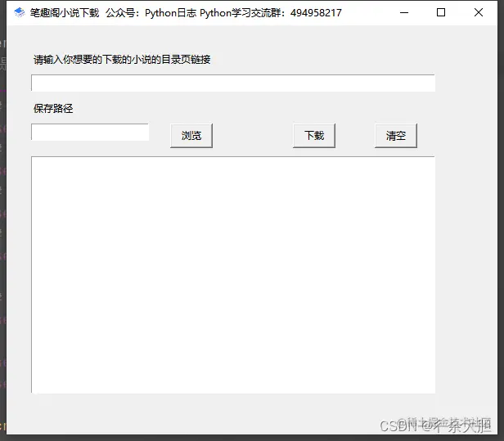Click inside the large output log area

233,275
